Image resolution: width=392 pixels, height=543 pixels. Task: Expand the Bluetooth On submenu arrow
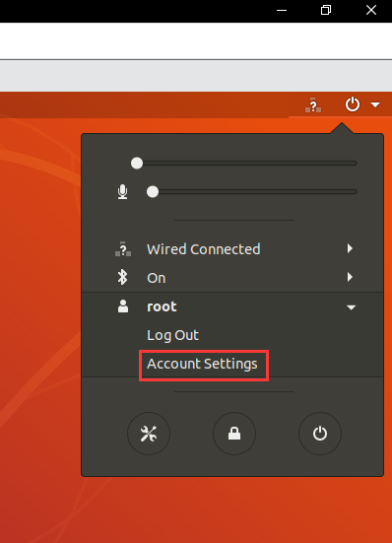350,277
